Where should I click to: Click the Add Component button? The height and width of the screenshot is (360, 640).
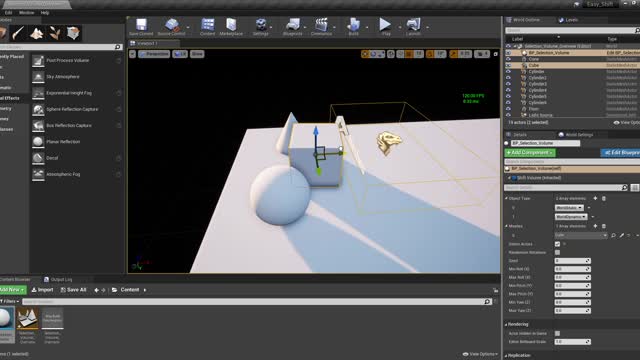[x=530, y=153]
